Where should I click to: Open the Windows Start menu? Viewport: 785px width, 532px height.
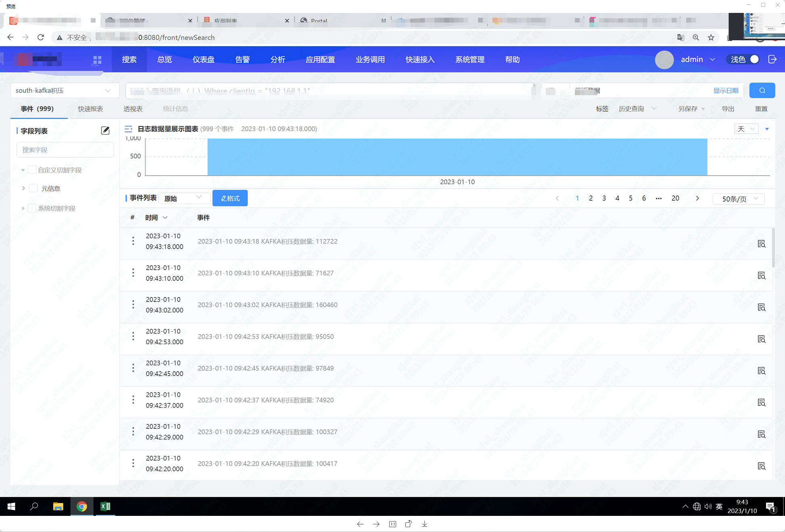(11, 506)
